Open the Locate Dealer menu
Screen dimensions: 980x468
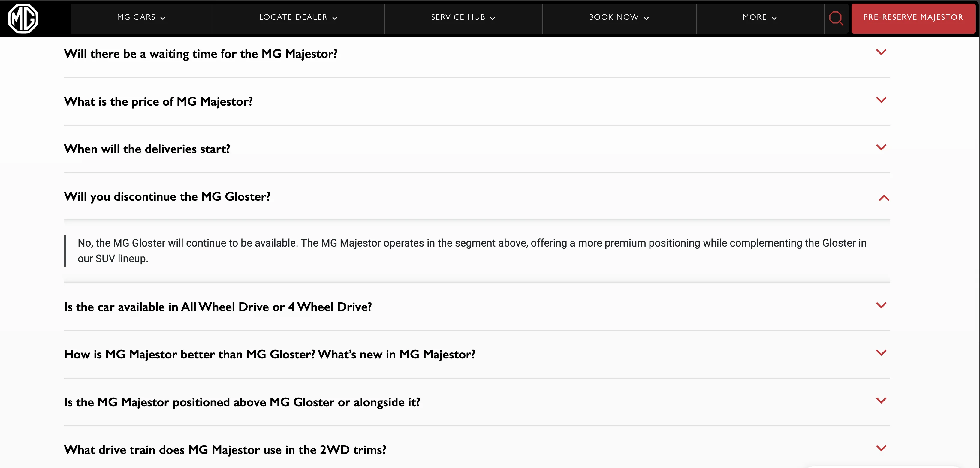298,17
